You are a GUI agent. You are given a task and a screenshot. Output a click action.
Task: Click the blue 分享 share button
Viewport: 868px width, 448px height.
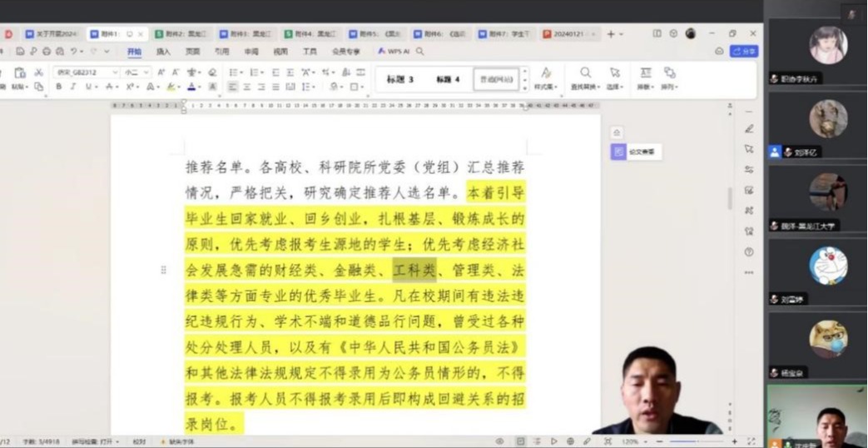(x=744, y=51)
